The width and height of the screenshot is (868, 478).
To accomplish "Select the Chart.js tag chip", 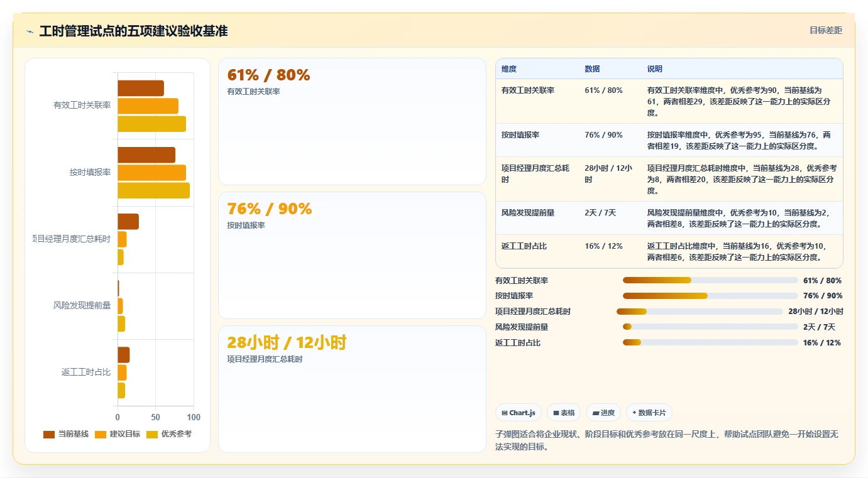I will 519,413.
